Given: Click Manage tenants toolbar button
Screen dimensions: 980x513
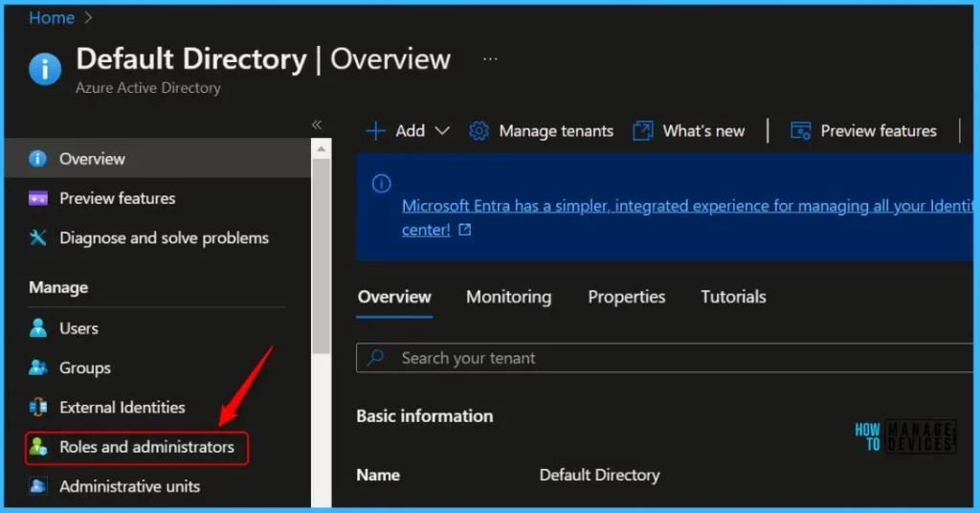Looking at the screenshot, I should (542, 131).
